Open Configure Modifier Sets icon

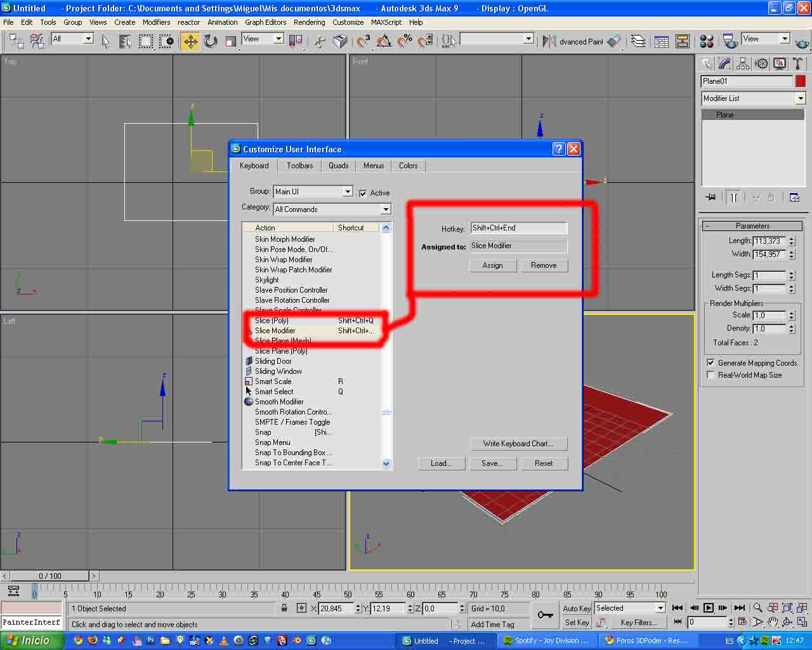click(794, 197)
